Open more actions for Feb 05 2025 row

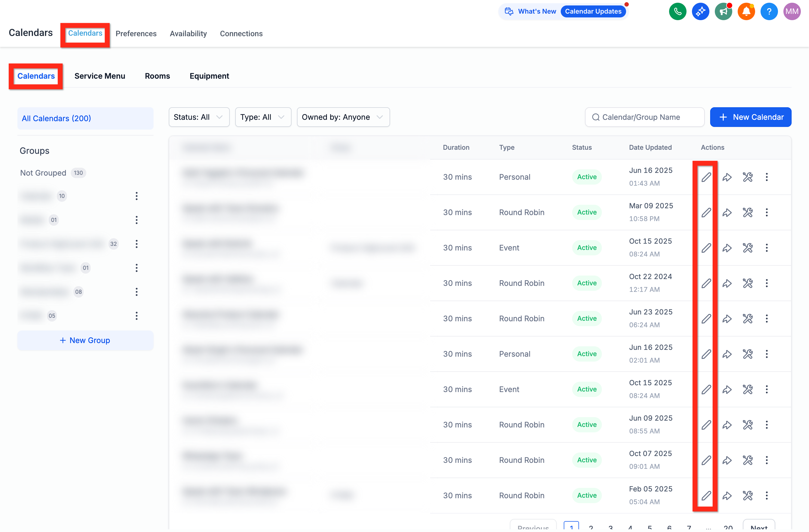(x=767, y=496)
